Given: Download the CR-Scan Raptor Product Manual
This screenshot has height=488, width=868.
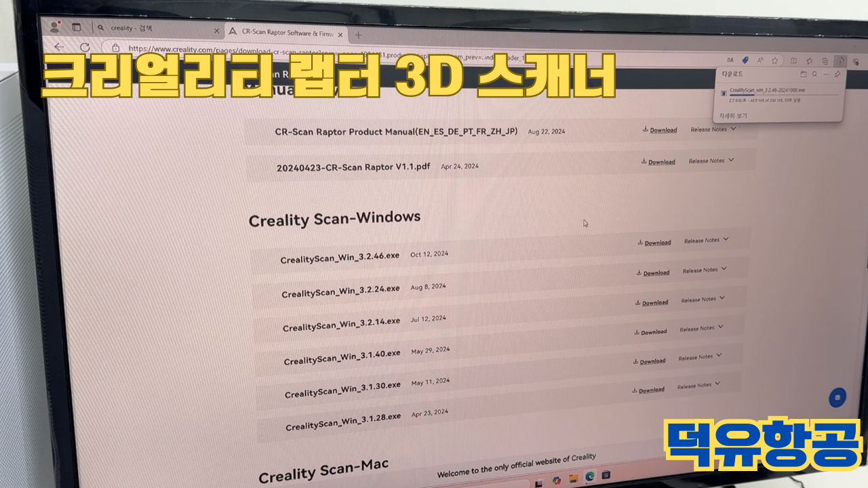Looking at the screenshot, I should [x=660, y=129].
